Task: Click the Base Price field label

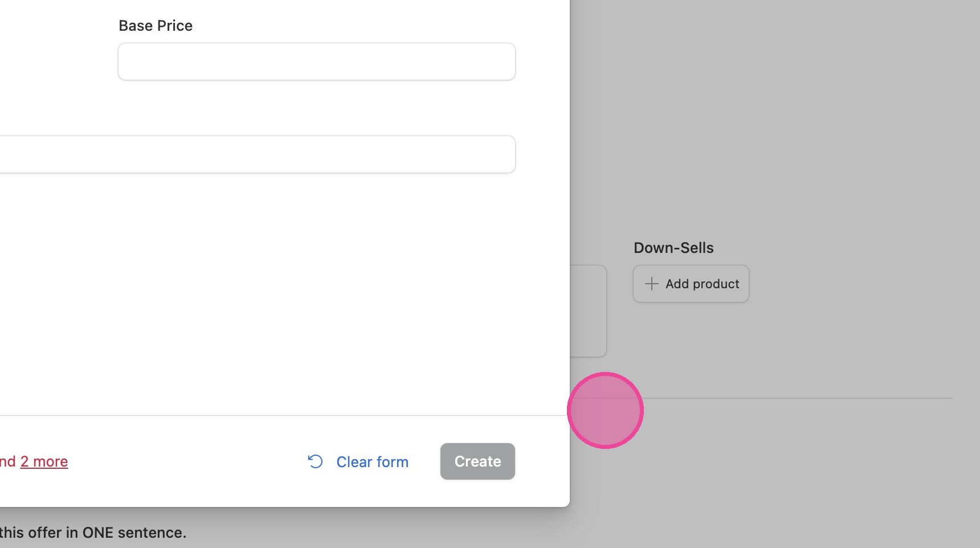Action: tap(156, 26)
